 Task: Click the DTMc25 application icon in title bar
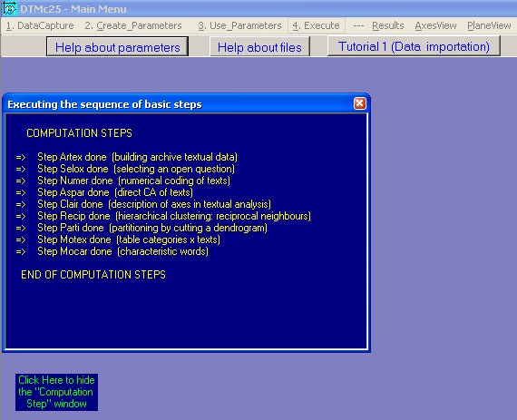coord(9,8)
